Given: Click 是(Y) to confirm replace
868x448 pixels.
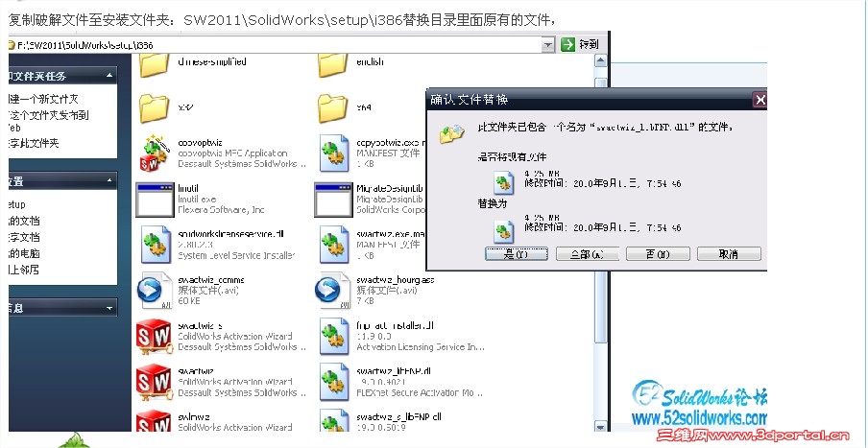Looking at the screenshot, I should [517, 254].
